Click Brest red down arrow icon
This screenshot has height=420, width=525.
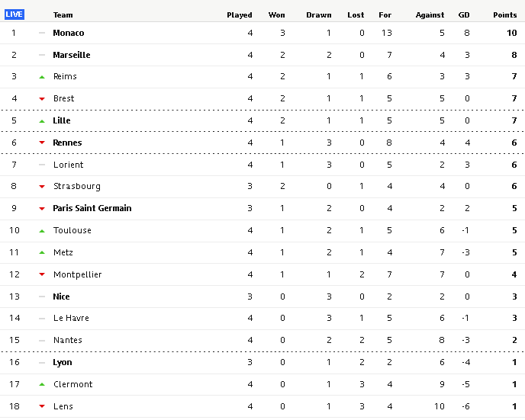(x=42, y=98)
